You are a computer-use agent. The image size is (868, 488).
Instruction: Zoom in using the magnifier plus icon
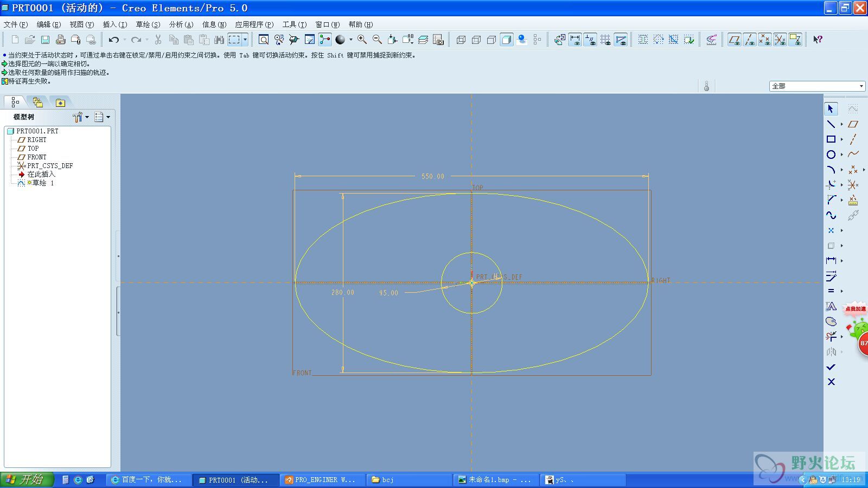(x=362, y=40)
